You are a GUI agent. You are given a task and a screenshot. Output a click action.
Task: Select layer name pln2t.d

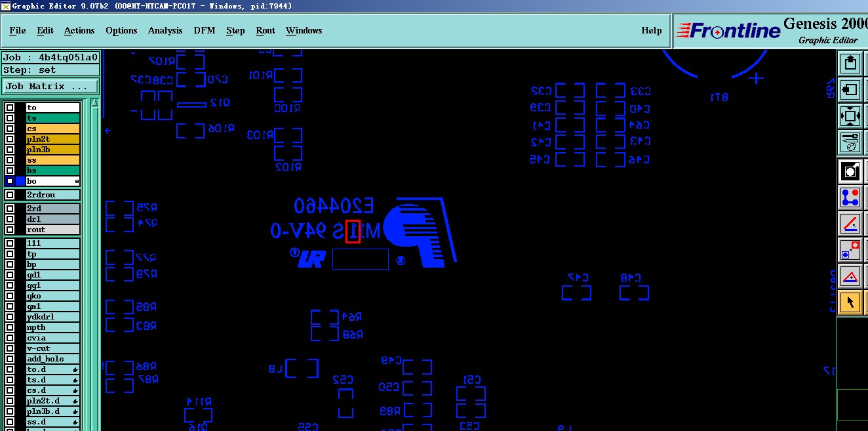pyautogui.click(x=52, y=401)
